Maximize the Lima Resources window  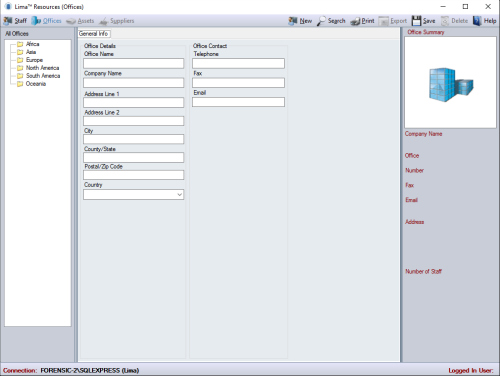(465, 6)
